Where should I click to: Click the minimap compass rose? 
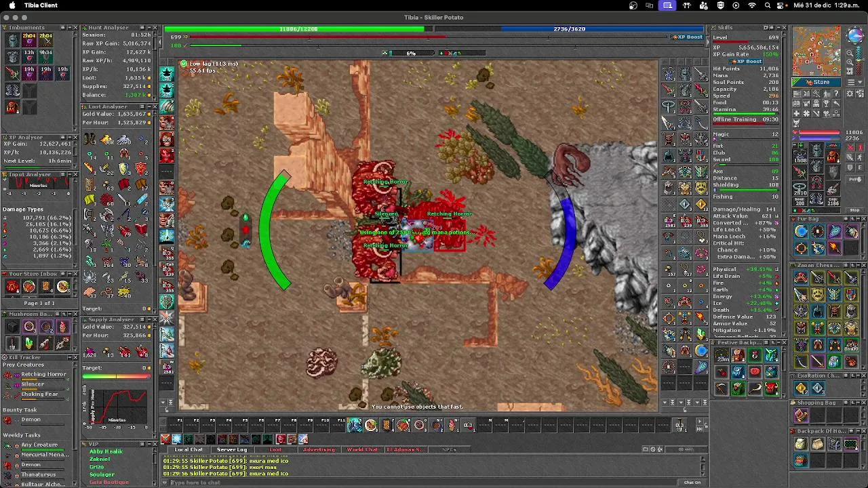coord(855,36)
